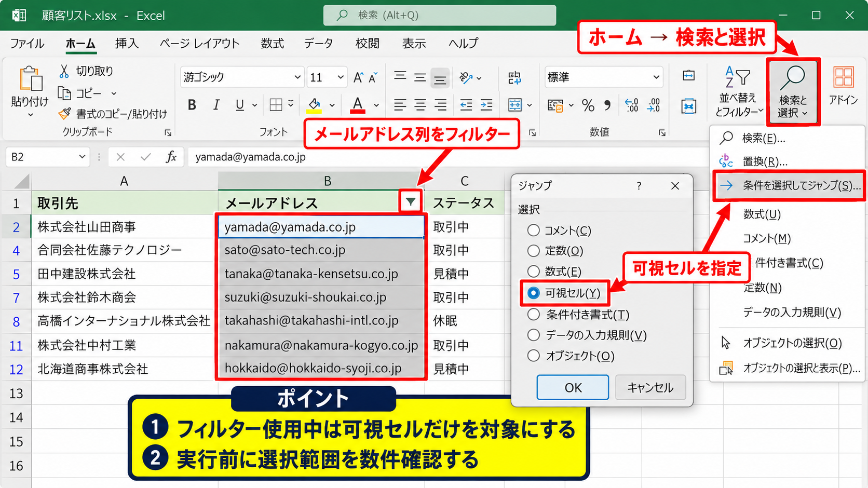Decrease font size with smaller A icon
The width and height of the screenshot is (868, 488).
374,77
